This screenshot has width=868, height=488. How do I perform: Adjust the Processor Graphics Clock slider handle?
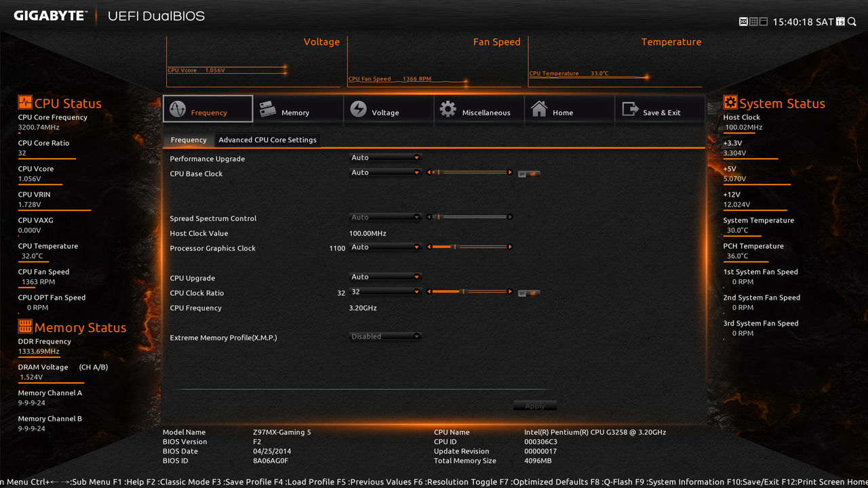454,247
